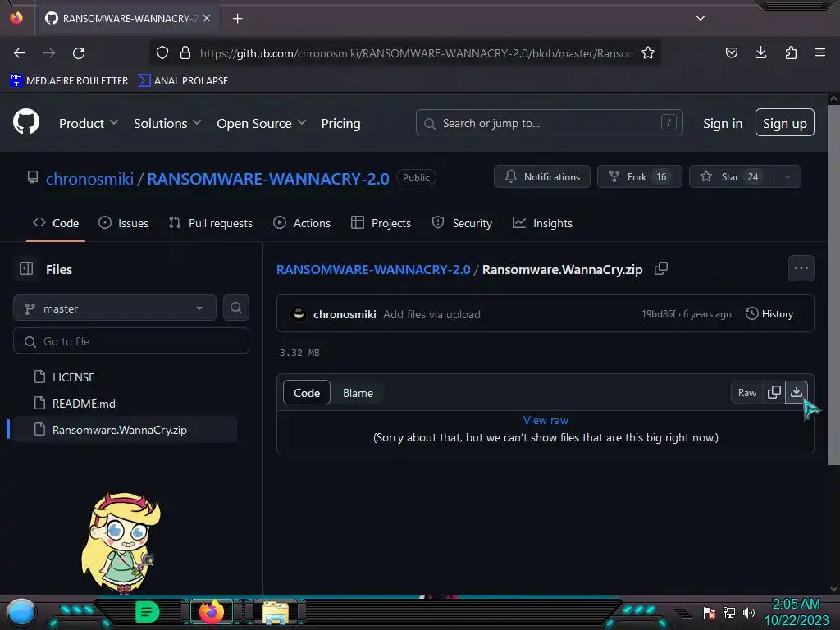Copy file path icon next to Ransomware.WannaCry.zip
The image size is (840, 630).
click(661, 268)
